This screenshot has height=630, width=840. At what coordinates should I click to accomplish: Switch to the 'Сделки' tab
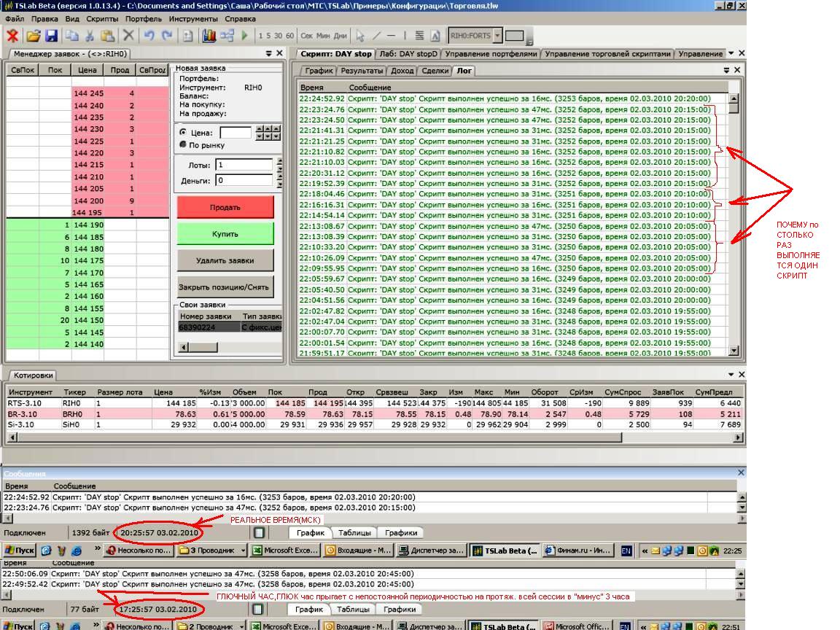[x=435, y=71]
